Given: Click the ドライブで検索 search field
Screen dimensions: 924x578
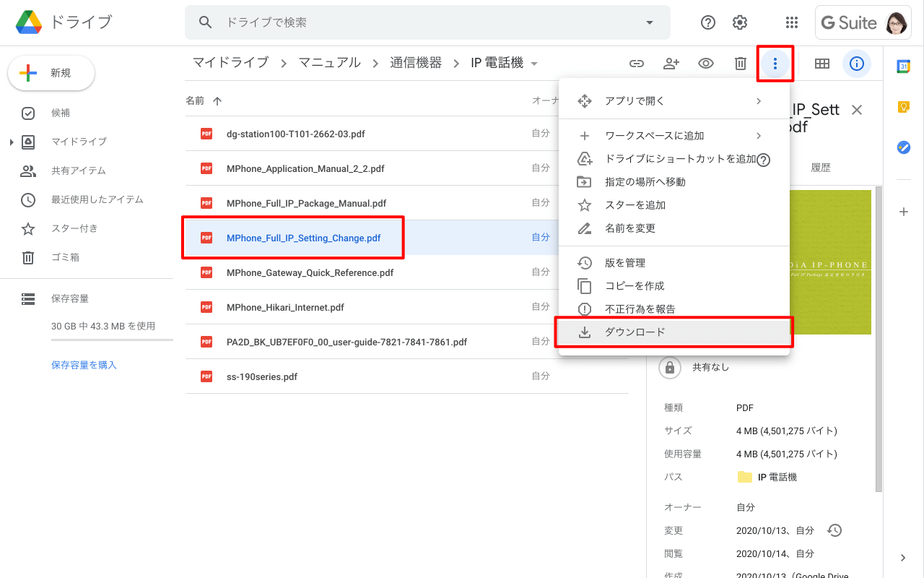Looking at the screenshot, I should tap(426, 22).
